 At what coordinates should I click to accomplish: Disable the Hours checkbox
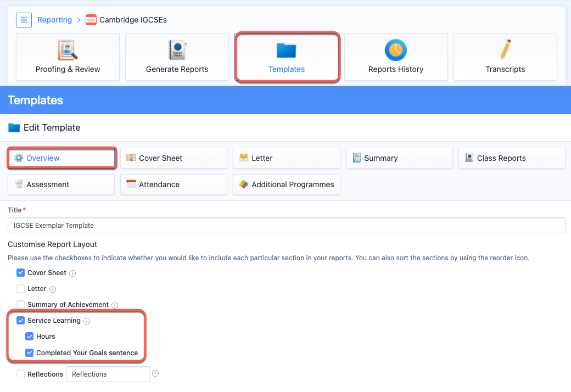(x=30, y=337)
